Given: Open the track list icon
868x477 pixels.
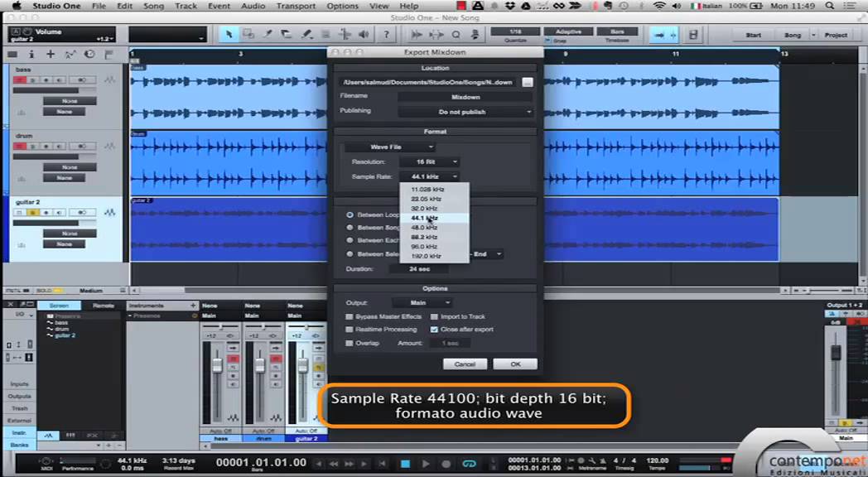Looking at the screenshot, I should [x=12, y=54].
